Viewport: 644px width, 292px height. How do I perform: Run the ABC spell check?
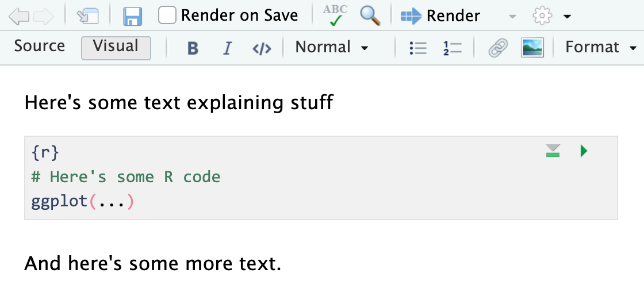335,16
